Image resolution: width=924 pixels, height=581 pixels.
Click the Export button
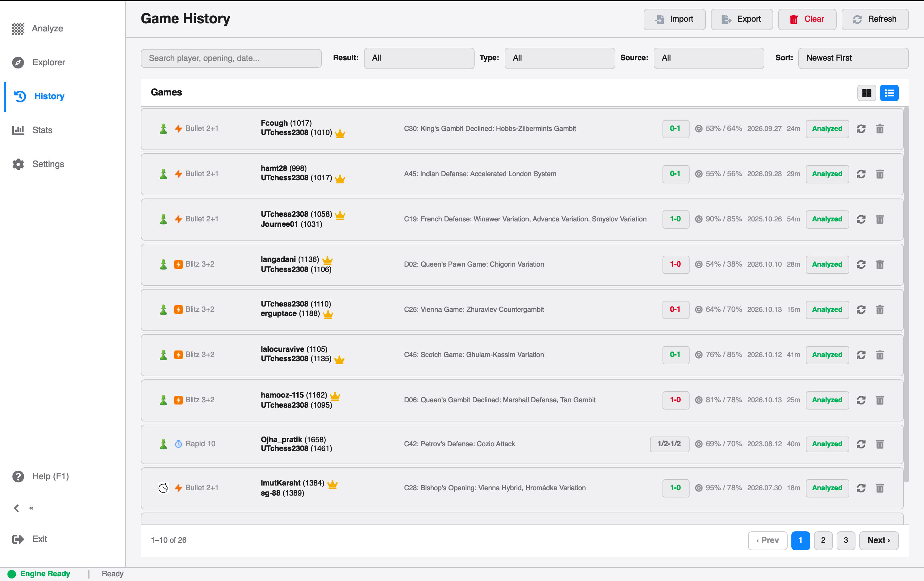(x=741, y=19)
